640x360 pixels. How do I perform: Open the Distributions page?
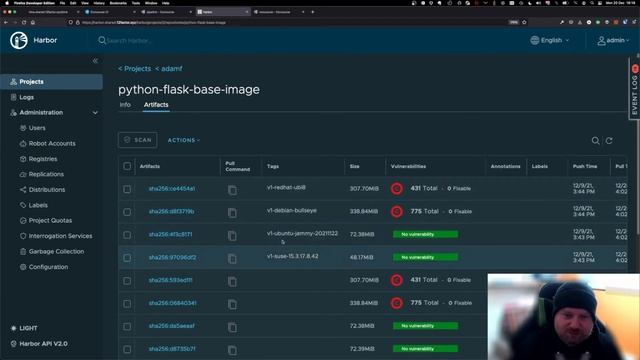point(47,190)
